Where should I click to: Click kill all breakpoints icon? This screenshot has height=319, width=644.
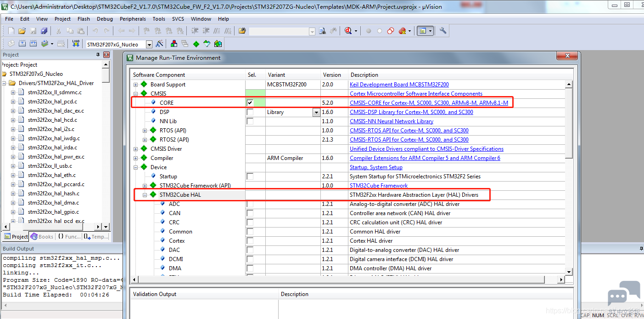[x=403, y=31]
